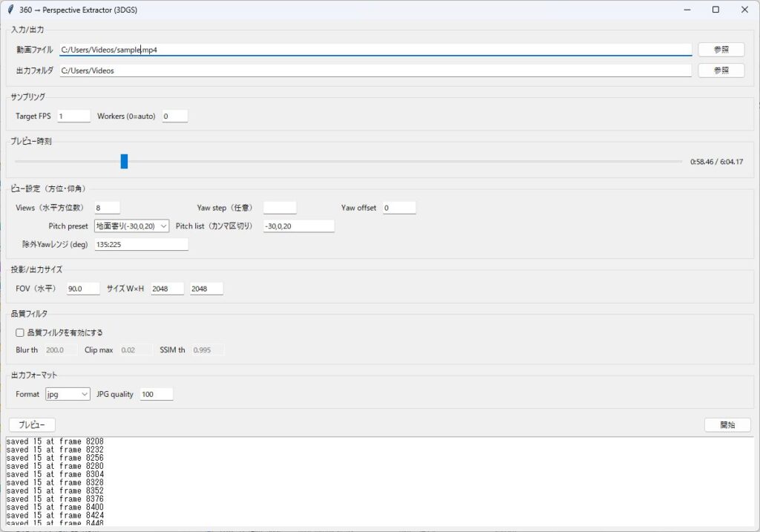Select the JPG quality input field
The height and width of the screenshot is (532, 760).
pos(156,394)
